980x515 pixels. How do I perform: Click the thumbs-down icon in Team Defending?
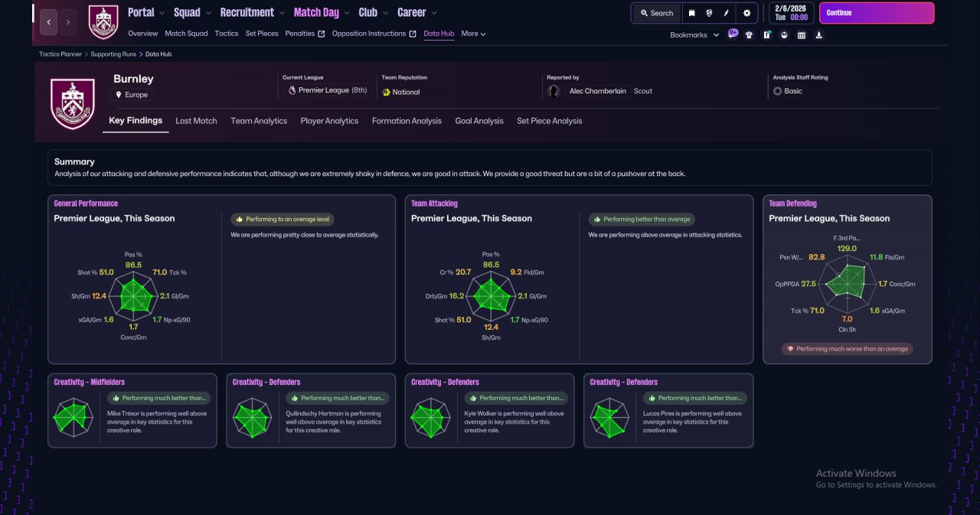point(789,349)
